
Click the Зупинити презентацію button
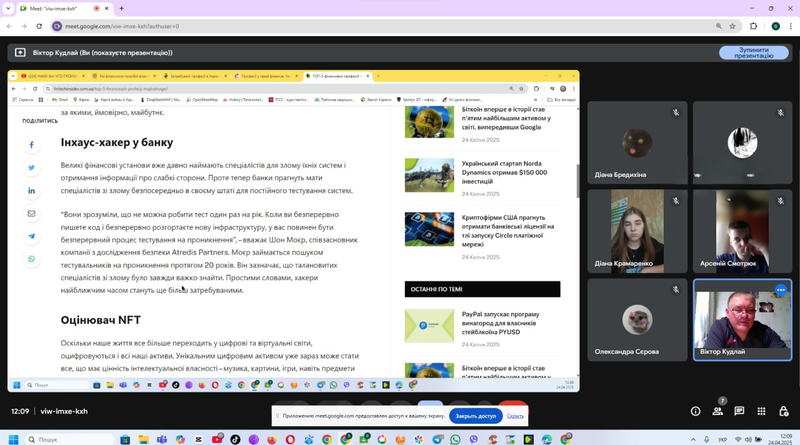click(x=754, y=53)
